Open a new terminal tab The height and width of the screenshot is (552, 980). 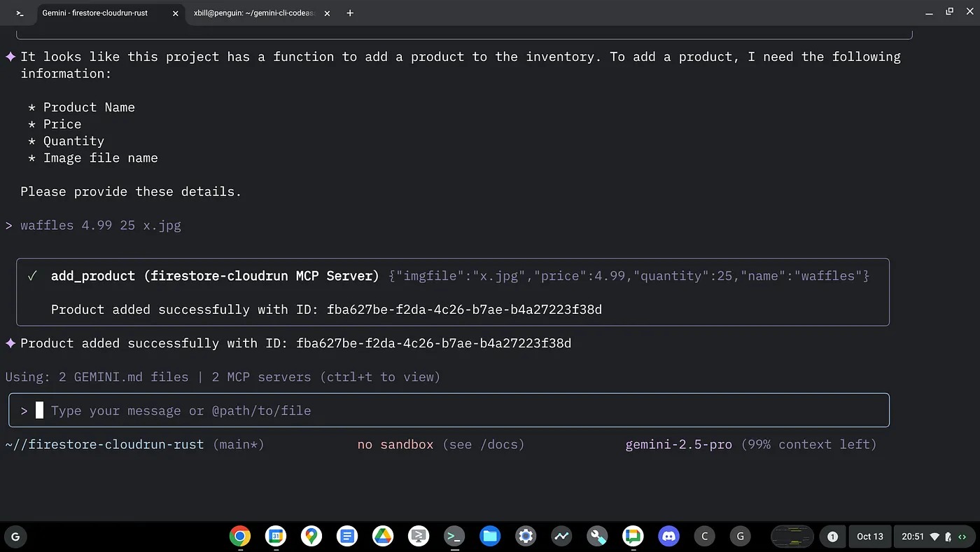coord(350,13)
